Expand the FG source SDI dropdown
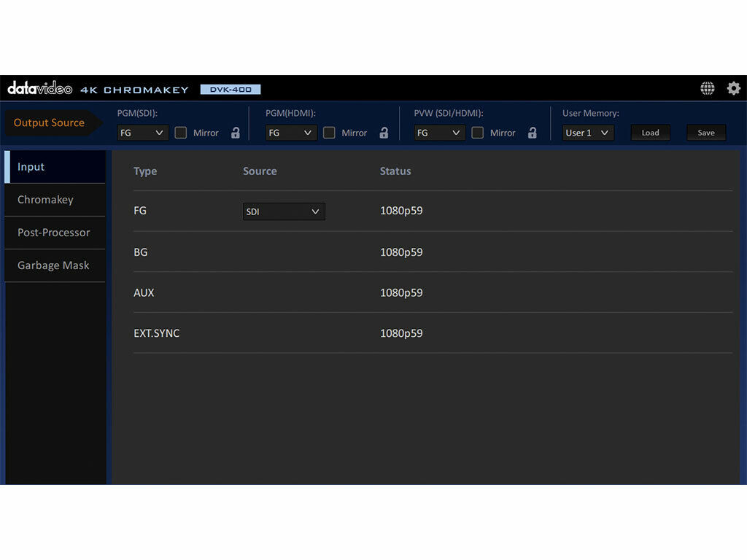 tap(284, 211)
